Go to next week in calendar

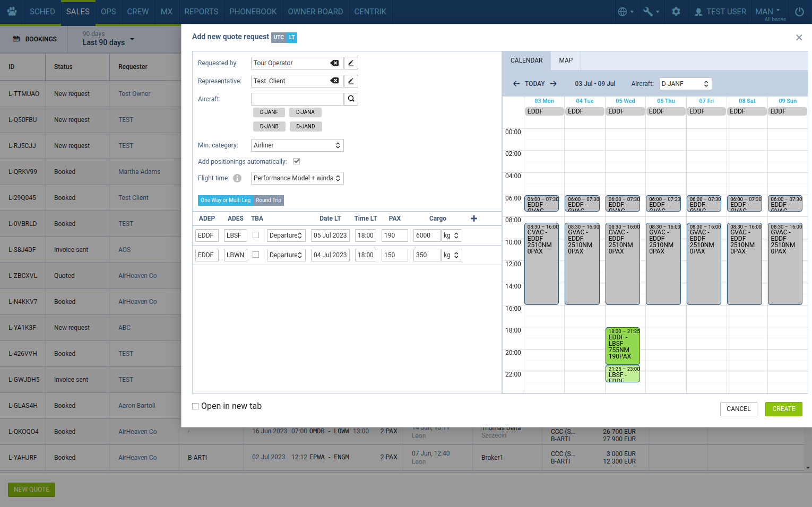pyautogui.click(x=554, y=84)
